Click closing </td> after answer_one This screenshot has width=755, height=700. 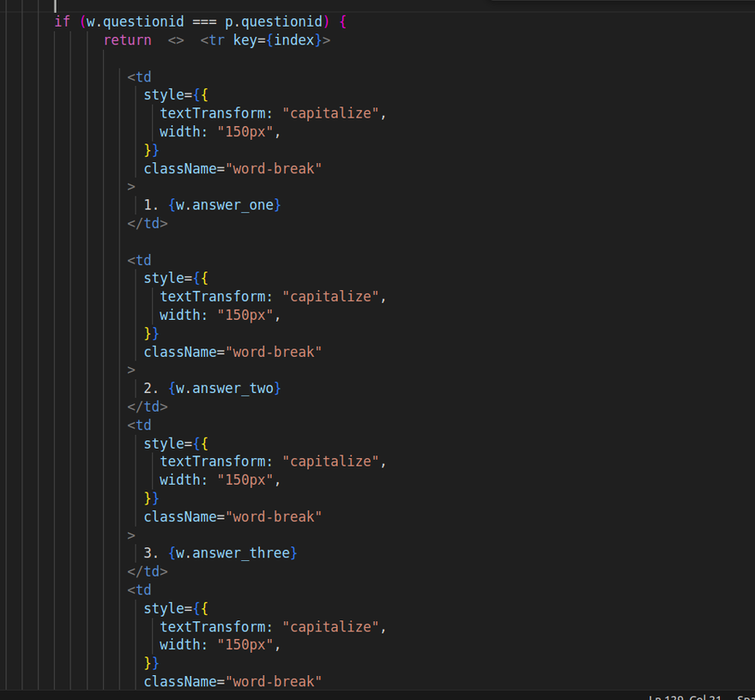(x=147, y=224)
